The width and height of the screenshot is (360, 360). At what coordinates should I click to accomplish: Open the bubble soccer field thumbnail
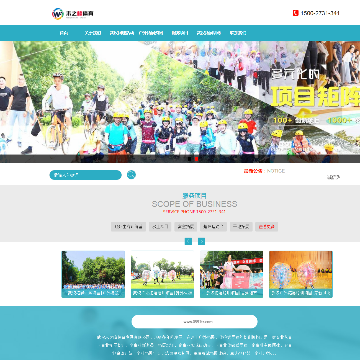[x=162, y=274]
